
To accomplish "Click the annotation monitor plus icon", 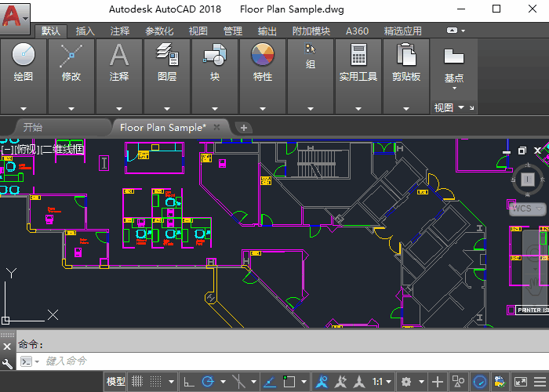I will (x=438, y=382).
